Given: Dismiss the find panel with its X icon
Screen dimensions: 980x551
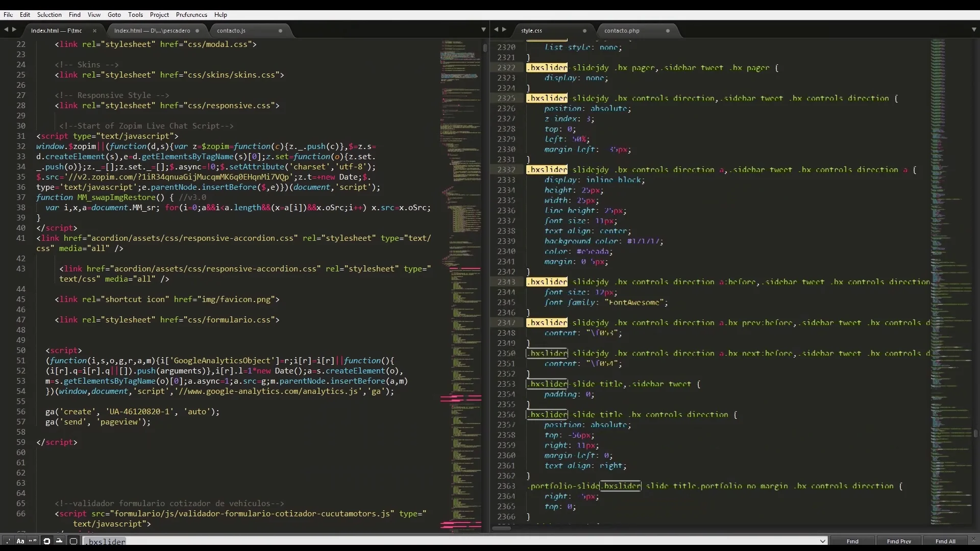Looking at the screenshot, I should (x=973, y=539).
